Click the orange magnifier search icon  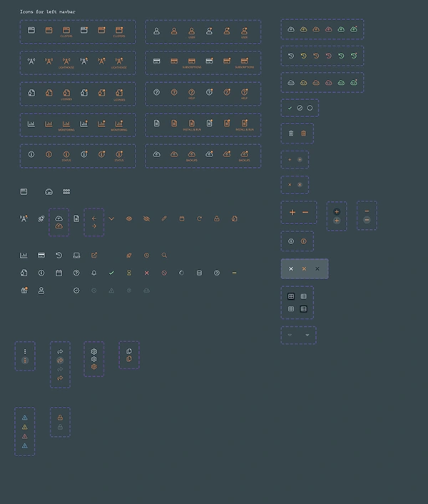(x=164, y=256)
